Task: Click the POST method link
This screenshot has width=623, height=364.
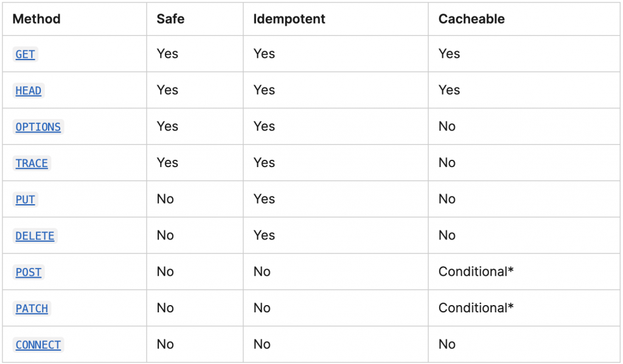Action: point(29,272)
